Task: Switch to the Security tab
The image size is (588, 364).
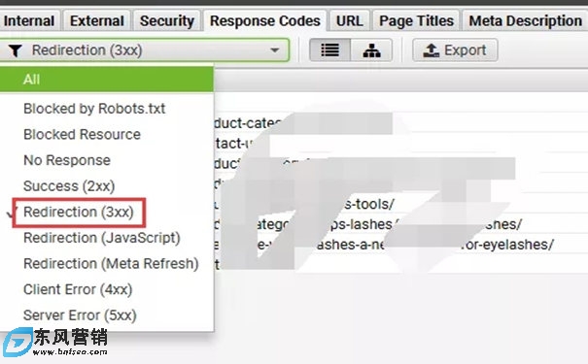Action: (167, 21)
